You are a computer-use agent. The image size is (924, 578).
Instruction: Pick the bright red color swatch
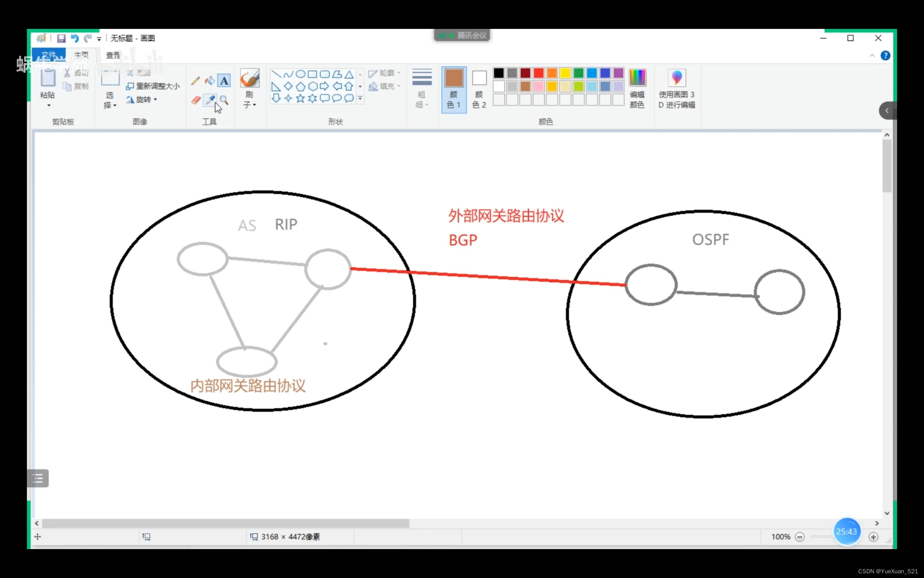pyautogui.click(x=539, y=73)
